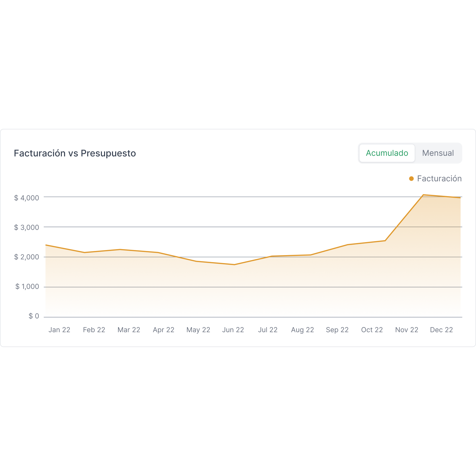Click the Oct 22 axis label
The height and width of the screenshot is (476, 476).
372,330
